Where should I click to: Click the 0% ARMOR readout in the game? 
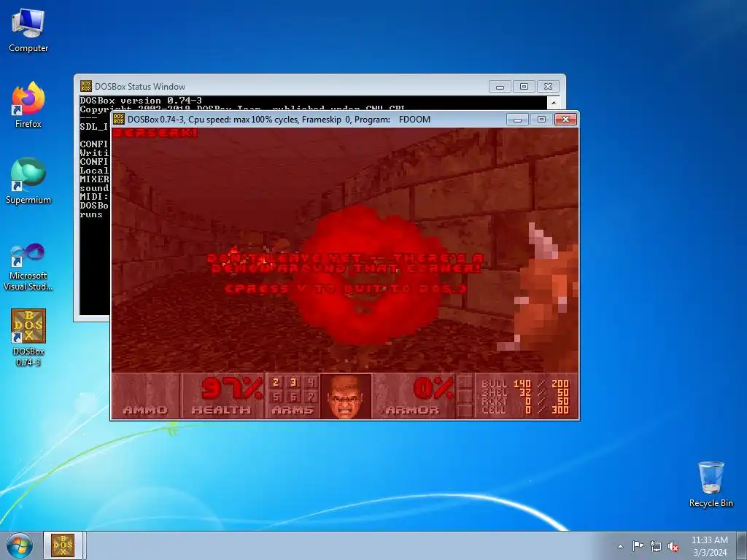pos(414,396)
